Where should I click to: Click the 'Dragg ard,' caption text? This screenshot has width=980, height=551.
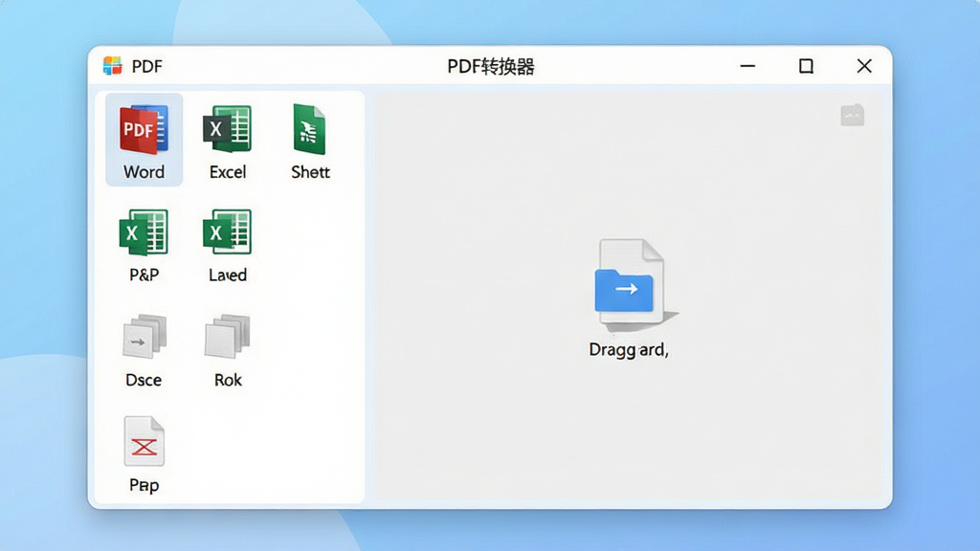(629, 350)
